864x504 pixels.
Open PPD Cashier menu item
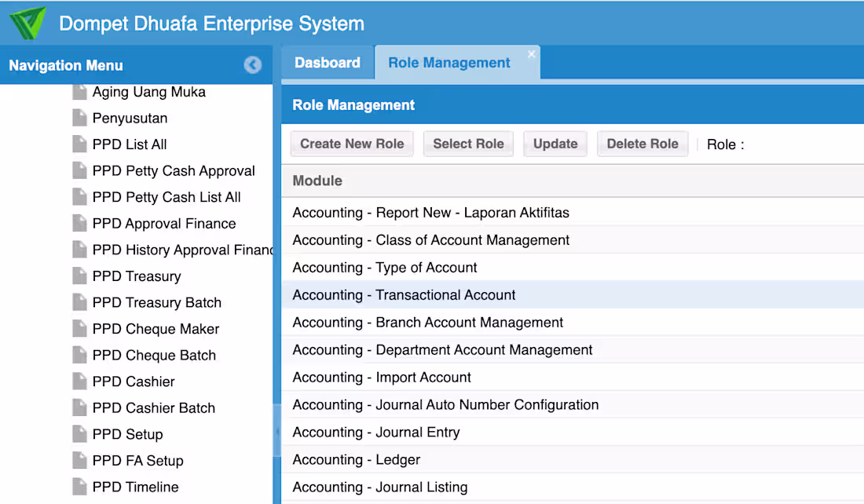(x=134, y=382)
